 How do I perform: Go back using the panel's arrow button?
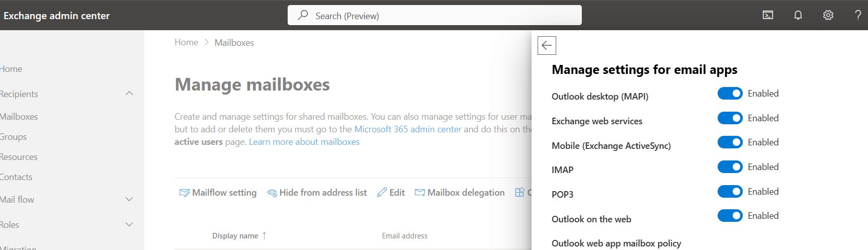tap(547, 45)
